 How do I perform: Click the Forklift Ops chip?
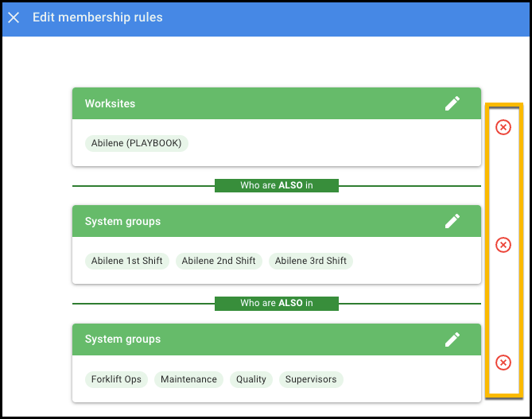point(116,379)
